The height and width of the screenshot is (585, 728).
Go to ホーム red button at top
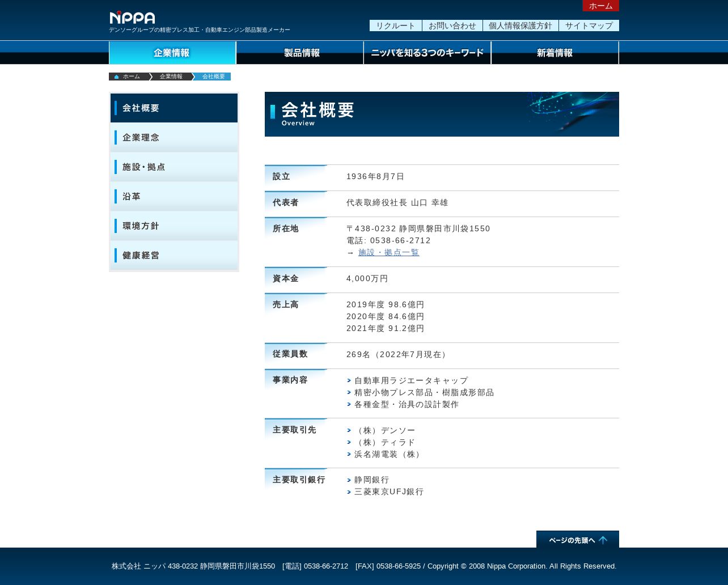(x=600, y=6)
